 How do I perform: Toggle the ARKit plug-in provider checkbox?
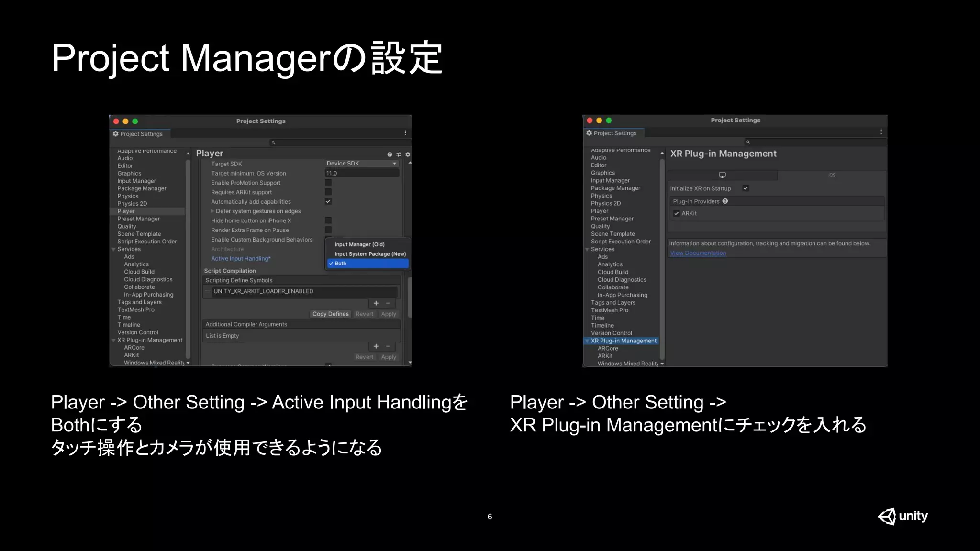point(677,213)
